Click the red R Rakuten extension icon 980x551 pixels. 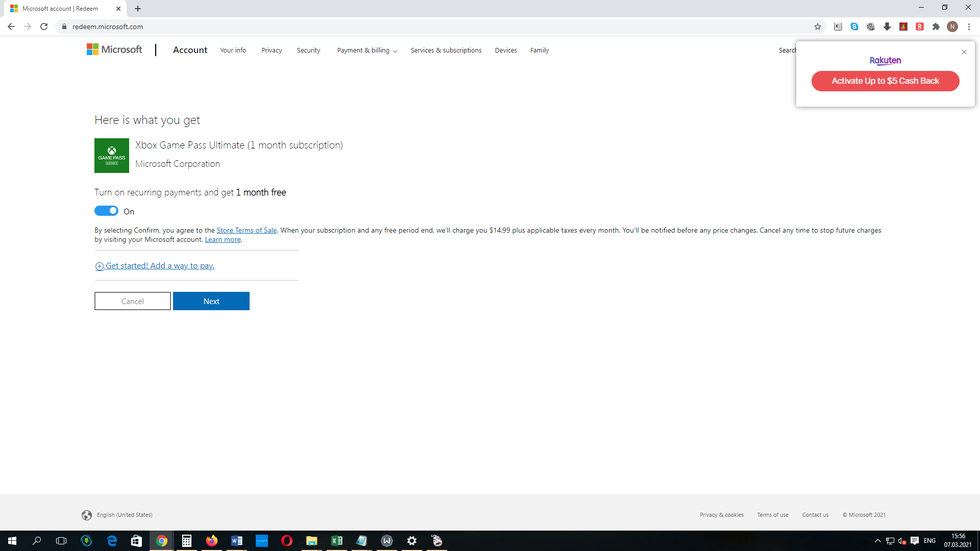pos(920,27)
